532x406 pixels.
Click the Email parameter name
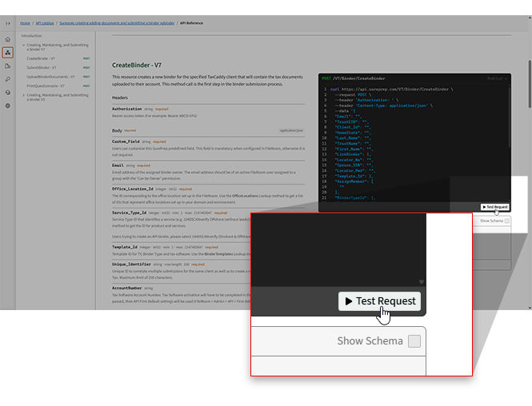118,165
